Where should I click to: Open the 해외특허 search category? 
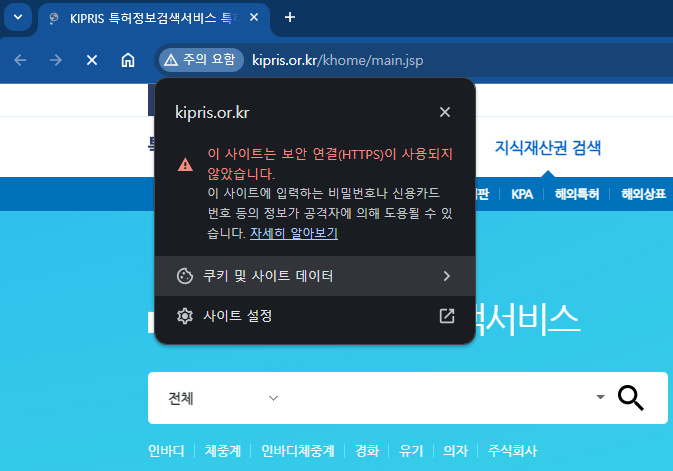pos(577,194)
